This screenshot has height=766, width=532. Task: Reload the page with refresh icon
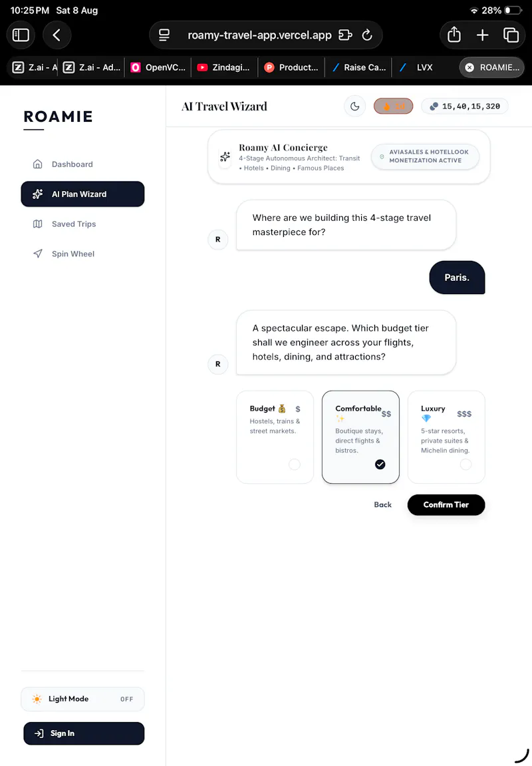(367, 35)
